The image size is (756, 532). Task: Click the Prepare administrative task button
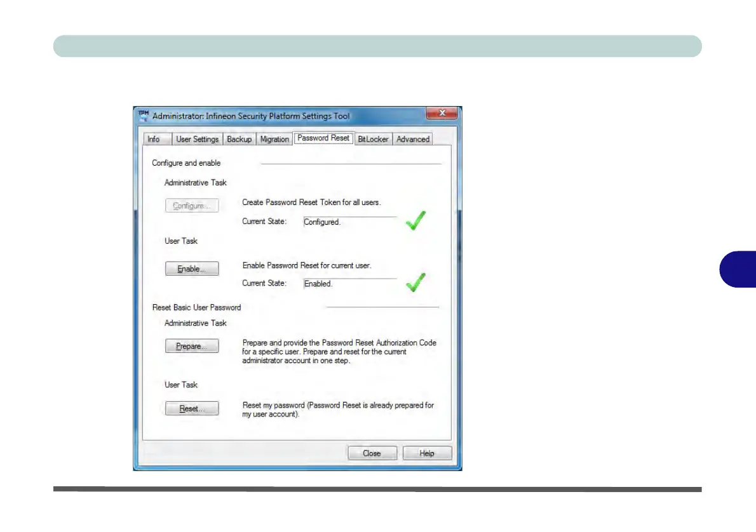(192, 346)
